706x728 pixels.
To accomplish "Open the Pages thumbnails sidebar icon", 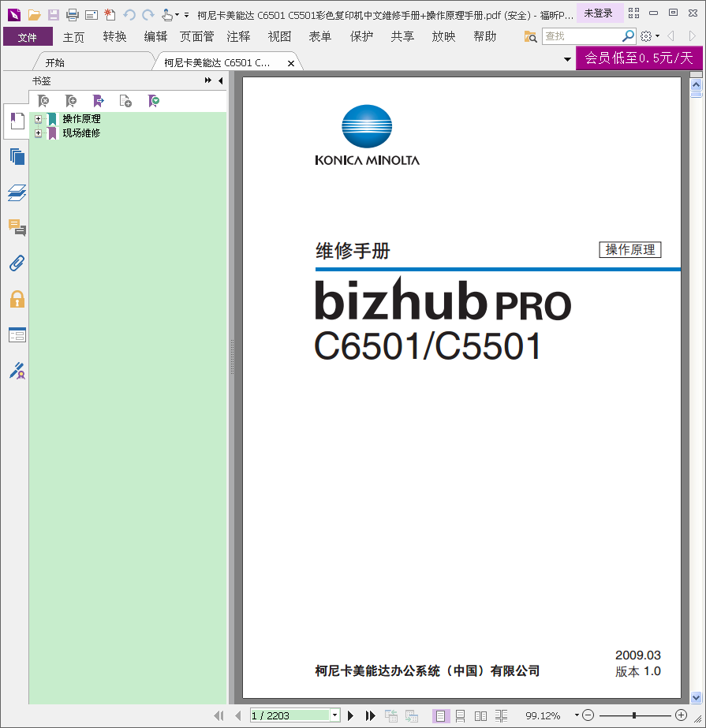I will tap(17, 157).
